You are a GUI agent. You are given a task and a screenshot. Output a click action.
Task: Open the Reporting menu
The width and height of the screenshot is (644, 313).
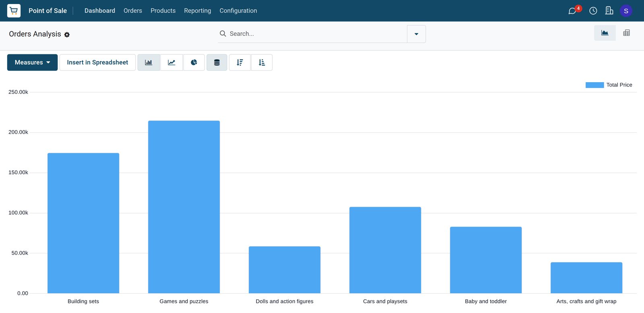198,10
